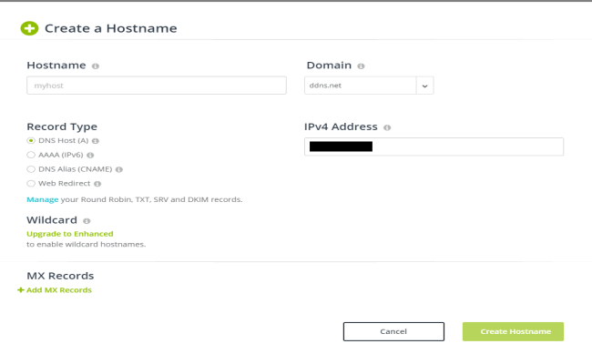Click the info icon beside DNS Host (A)
Viewport: 592px width, 364px height.
[96, 141]
